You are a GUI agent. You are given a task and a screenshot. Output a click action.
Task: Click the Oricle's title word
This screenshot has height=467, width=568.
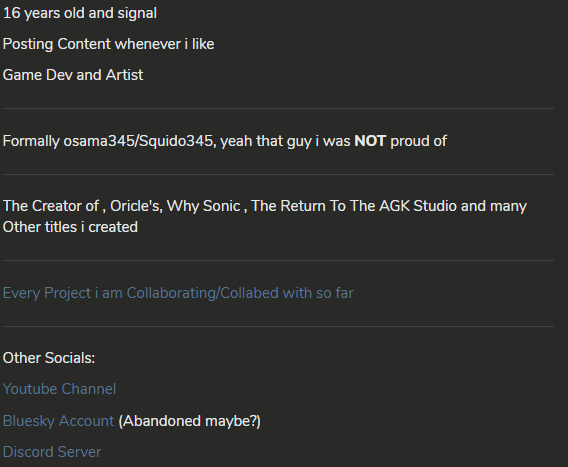point(136,206)
